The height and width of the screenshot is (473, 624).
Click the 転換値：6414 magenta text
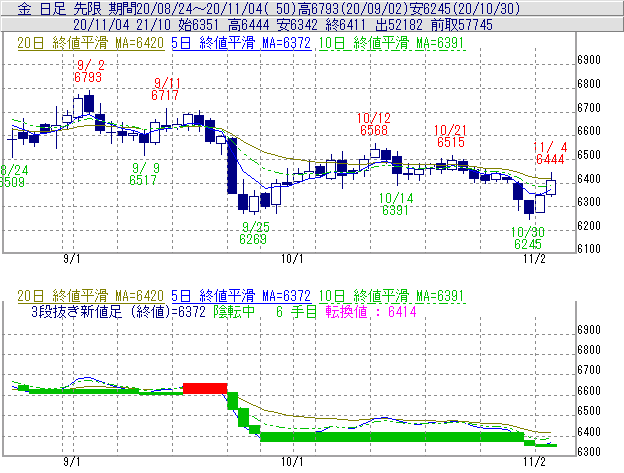(371, 311)
